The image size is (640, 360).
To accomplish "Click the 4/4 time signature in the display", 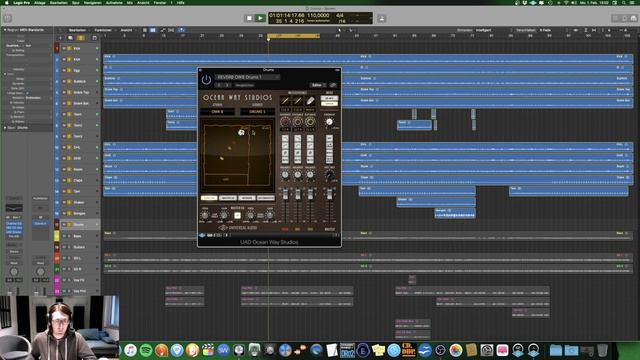I will coord(340,15).
